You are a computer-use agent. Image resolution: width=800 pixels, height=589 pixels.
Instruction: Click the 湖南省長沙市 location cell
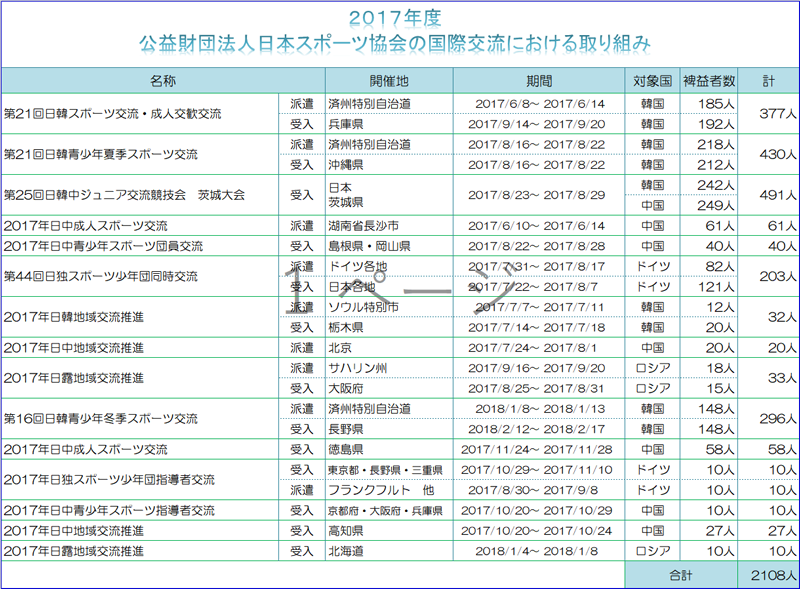pyautogui.click(x=389, y=226)
